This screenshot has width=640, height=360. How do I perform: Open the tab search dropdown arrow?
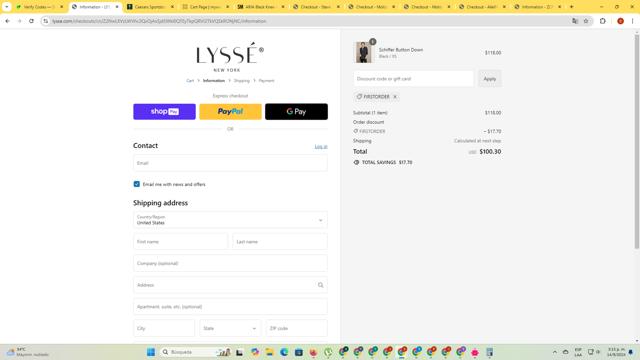click(7, 7)
